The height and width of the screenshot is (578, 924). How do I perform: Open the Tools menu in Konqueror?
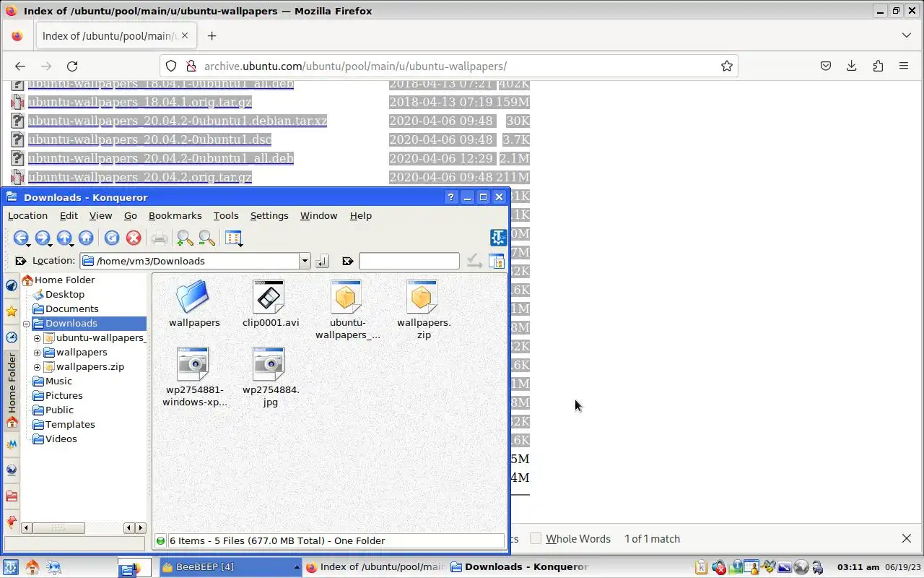(226, 215)
